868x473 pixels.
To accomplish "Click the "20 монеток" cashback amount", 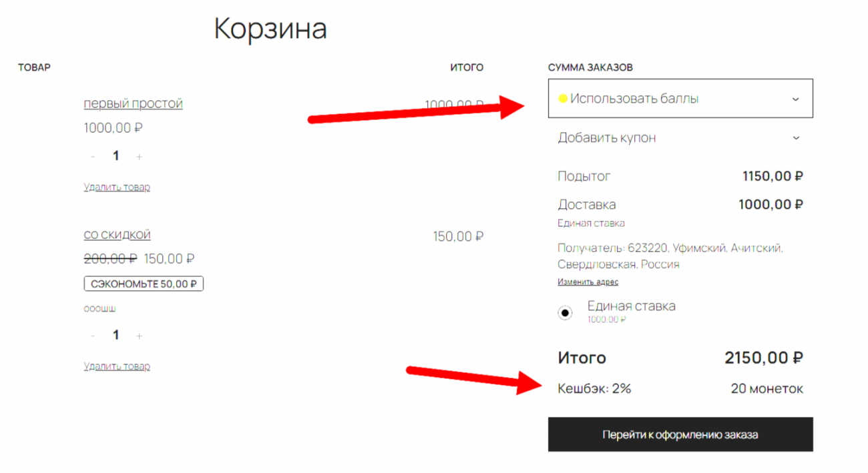I will (767, 388).
